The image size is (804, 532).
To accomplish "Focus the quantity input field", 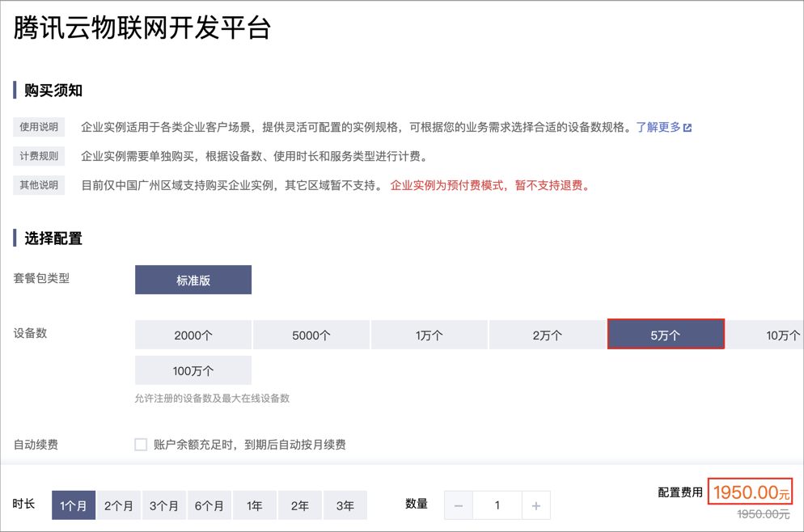I will (x=497, y=506).
